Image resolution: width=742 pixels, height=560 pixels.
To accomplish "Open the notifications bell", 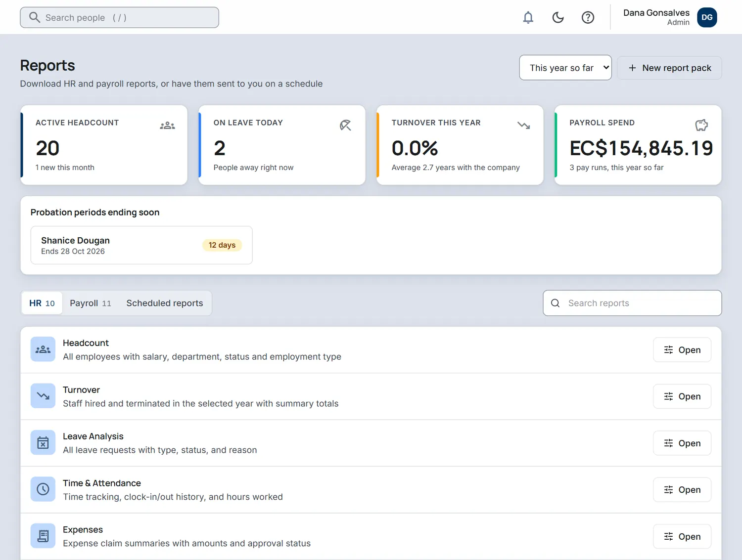I will [x=528, y=18].
